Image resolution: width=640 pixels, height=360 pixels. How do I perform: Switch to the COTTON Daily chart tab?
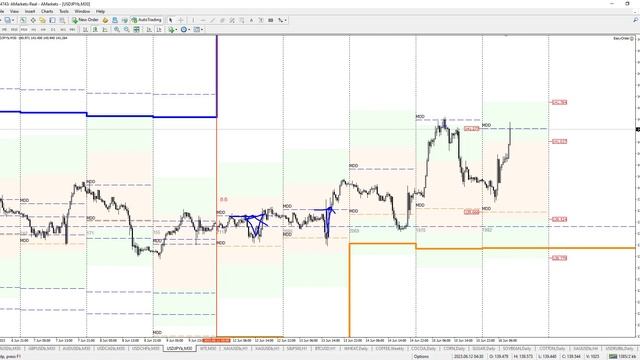click(552, 349)
